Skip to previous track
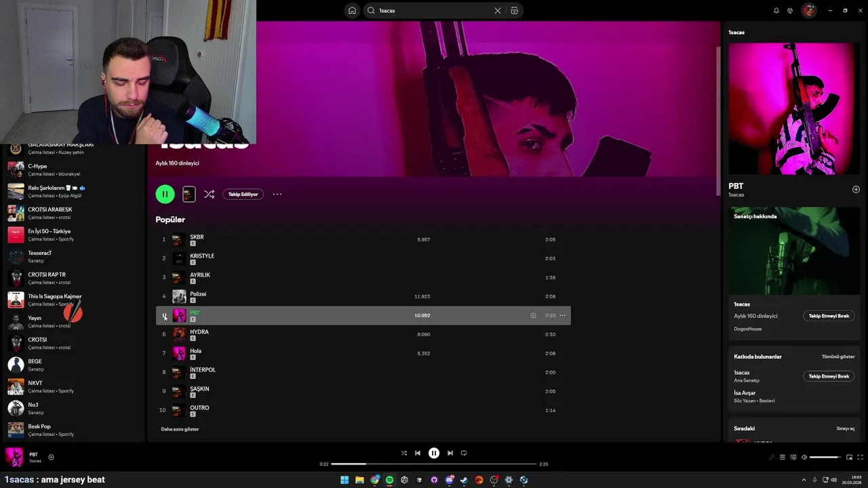 [418, 453]
